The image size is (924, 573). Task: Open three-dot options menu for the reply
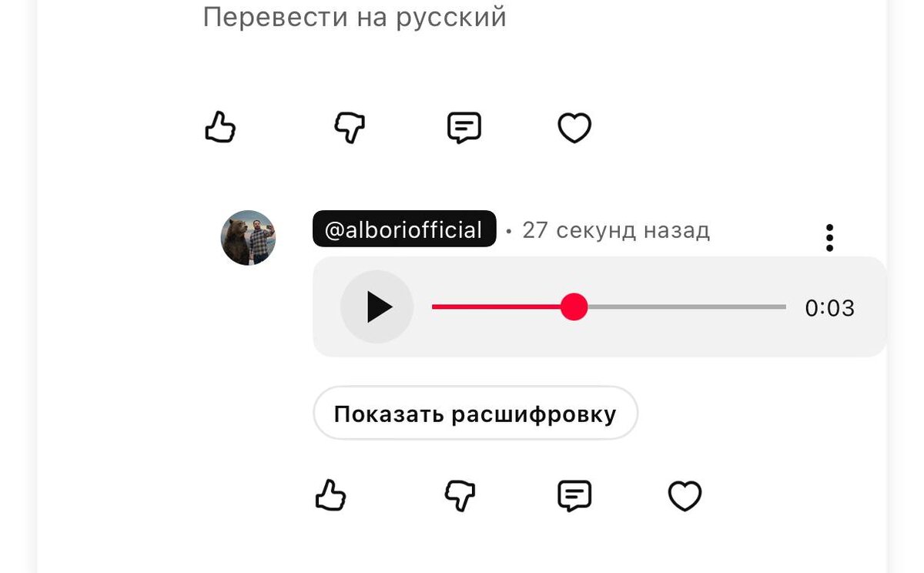pyautogui.click(x=829, y=238)
